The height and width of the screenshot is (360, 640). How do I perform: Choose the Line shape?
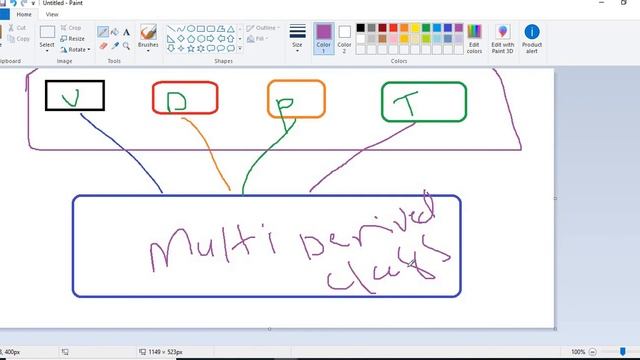point(171,29)
